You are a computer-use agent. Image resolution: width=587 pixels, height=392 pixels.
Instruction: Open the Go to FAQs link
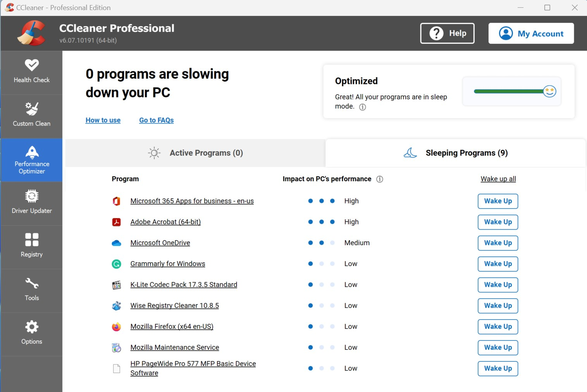point(156,120)
